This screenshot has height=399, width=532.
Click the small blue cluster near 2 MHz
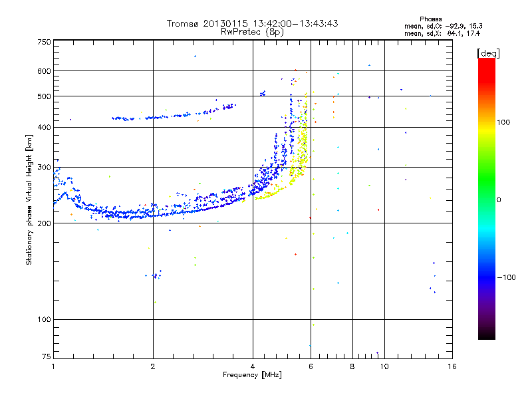(x=156, y=275)
